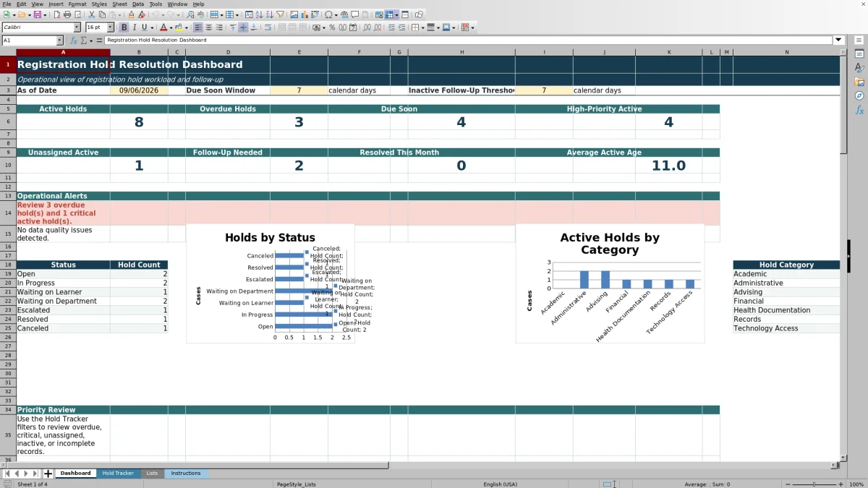
Task: Open the Name Box dropdown
Action: [x=59, y=40]
